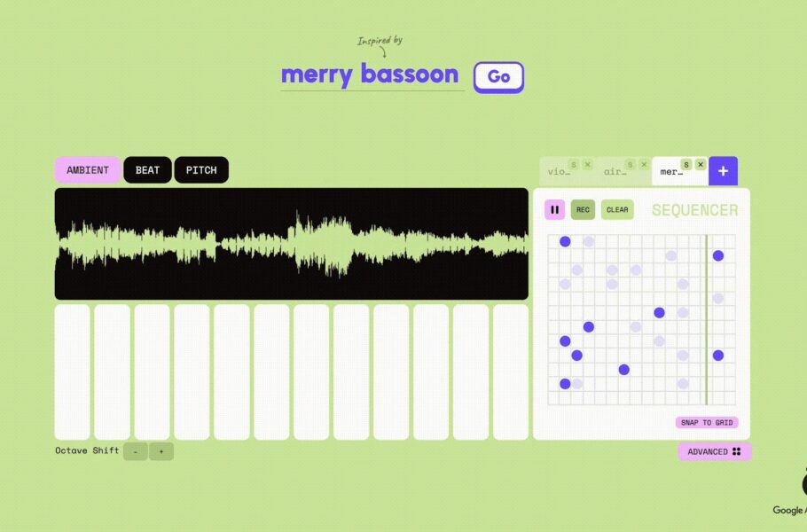Image resolution: width=807 pixels, height=532 pixels.
Task: Click the audio waveform display
Action: click(x=291, y=244)
